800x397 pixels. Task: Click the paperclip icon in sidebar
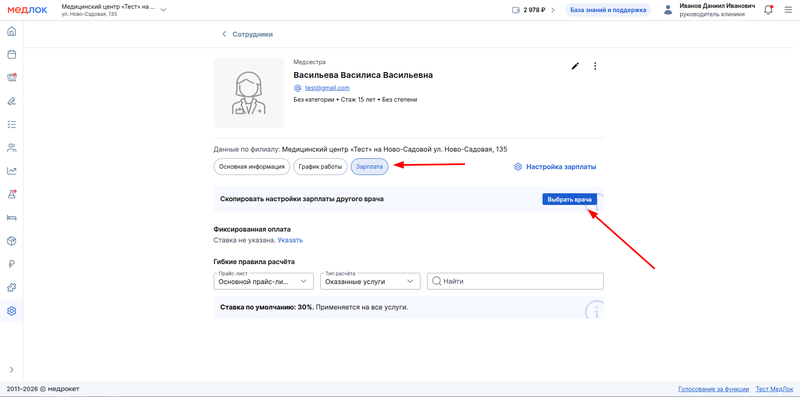pos(11,101)
